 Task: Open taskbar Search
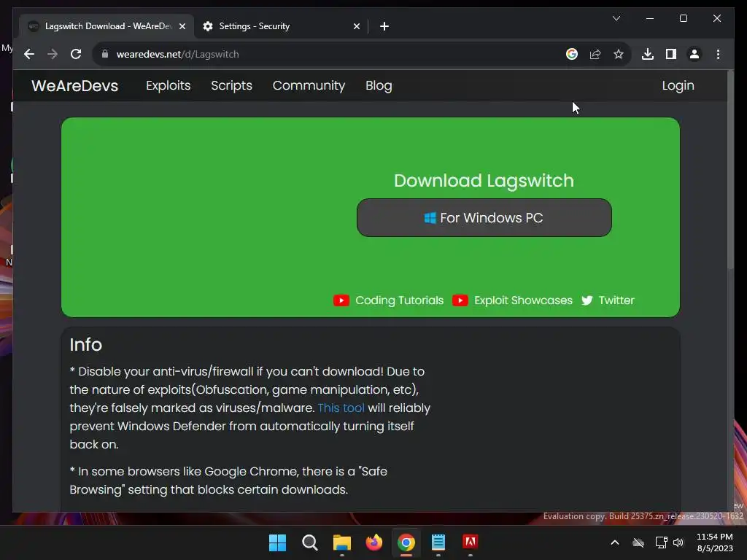[309, 542]
